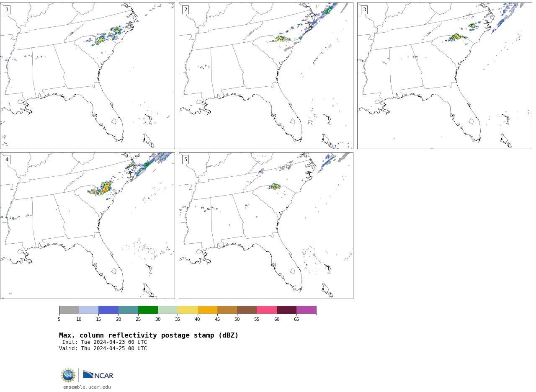Viewport: 536px width, 392px height.
Task: Click the pink 55-60 dBZ swatch
Action: point(267,310)
